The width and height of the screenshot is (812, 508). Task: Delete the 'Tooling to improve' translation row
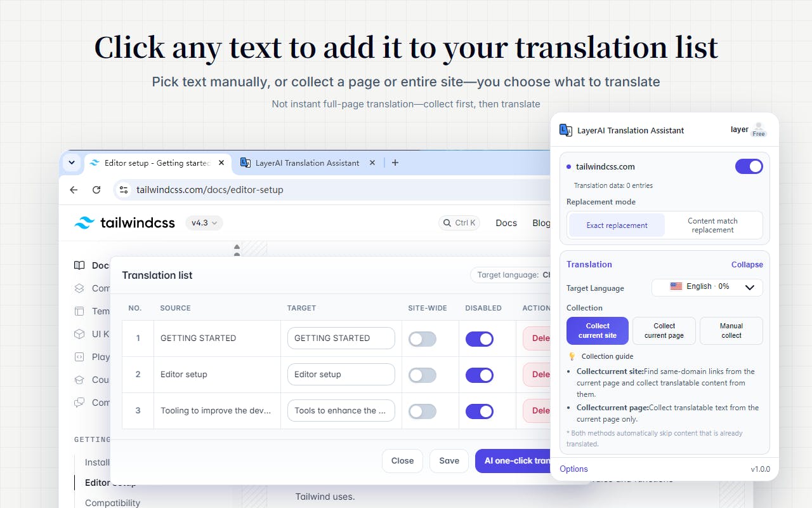coord(537,410)
